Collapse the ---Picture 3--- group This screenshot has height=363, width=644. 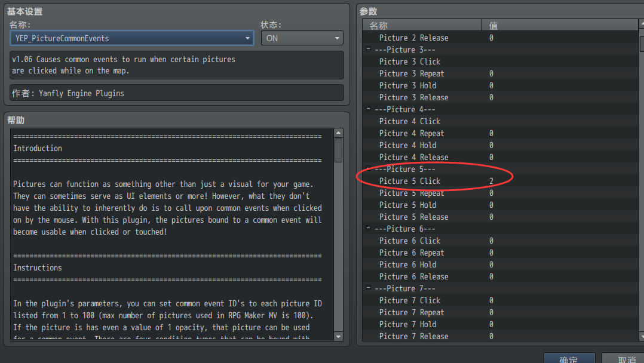[368, 50]
